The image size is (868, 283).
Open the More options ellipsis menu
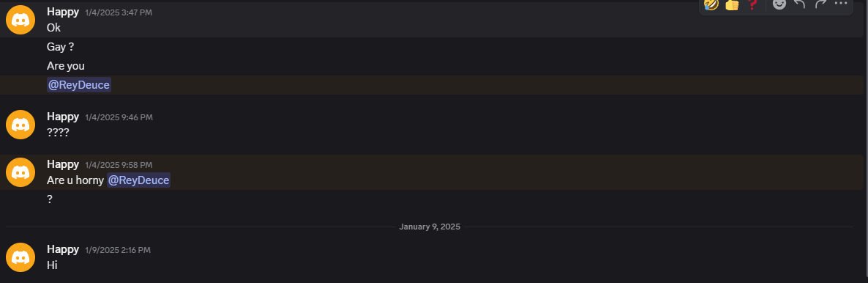pyautogui.click(x=841, y=4)
